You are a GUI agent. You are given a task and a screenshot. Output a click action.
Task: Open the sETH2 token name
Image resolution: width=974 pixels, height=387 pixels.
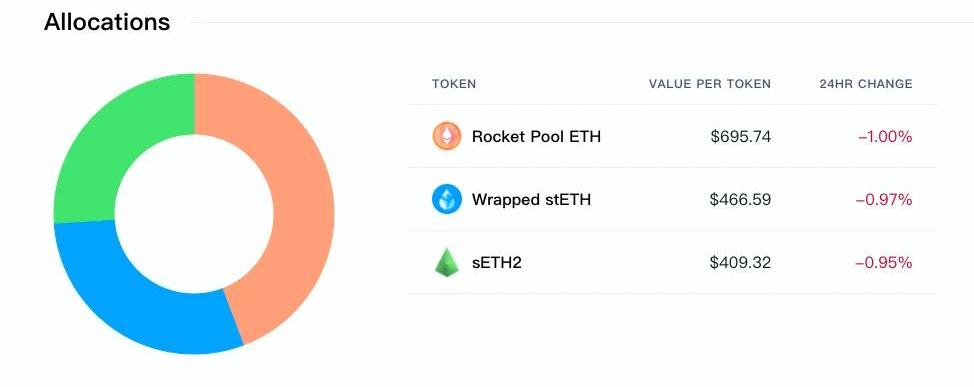click(x=496, y=263)
